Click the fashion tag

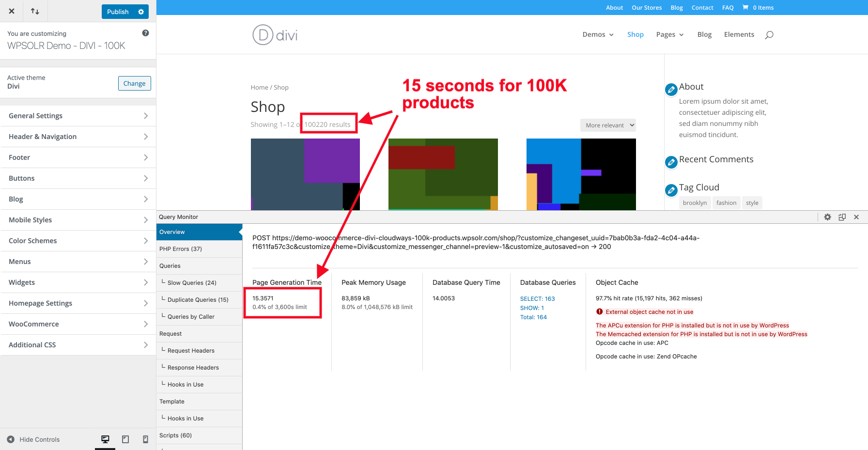pyautogui.click(x=726, y=203)
